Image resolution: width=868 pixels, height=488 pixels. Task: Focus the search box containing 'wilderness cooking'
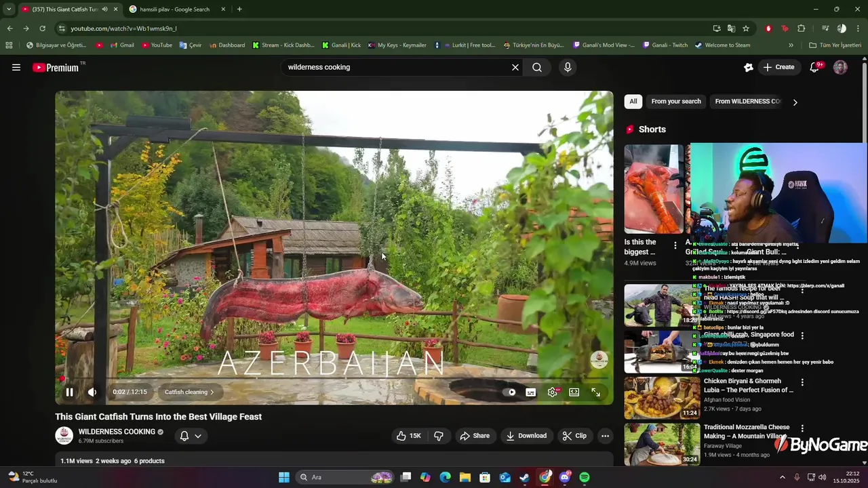click(x=397, y=67)
